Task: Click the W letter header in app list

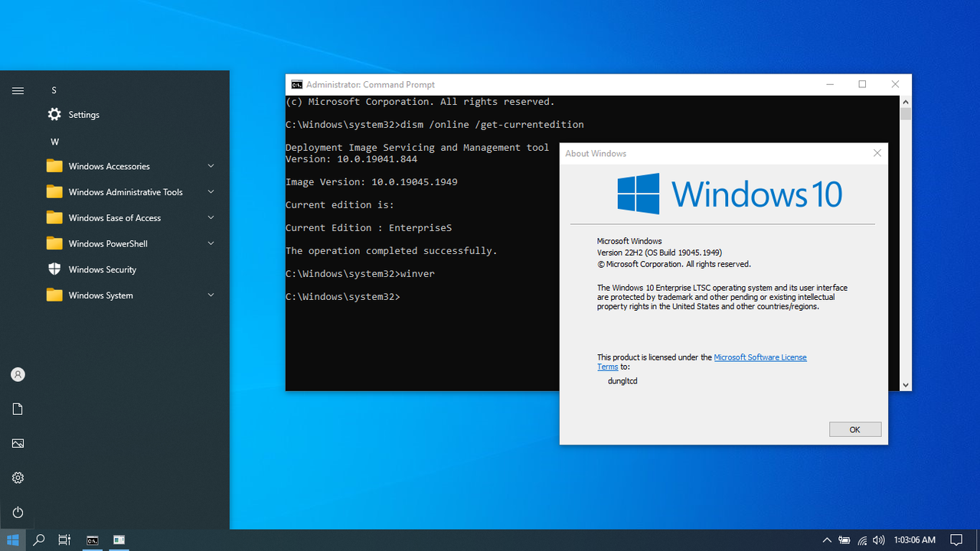Action: (x=54, y=142)
